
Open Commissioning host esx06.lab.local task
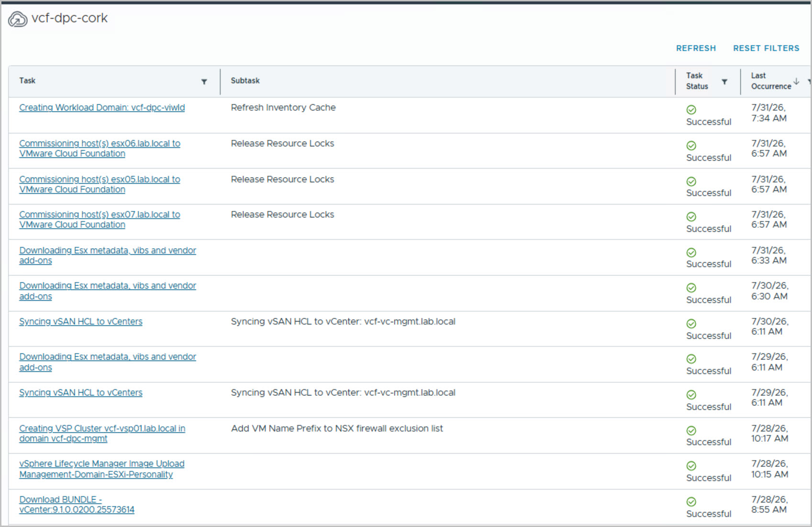pos(100,148)
